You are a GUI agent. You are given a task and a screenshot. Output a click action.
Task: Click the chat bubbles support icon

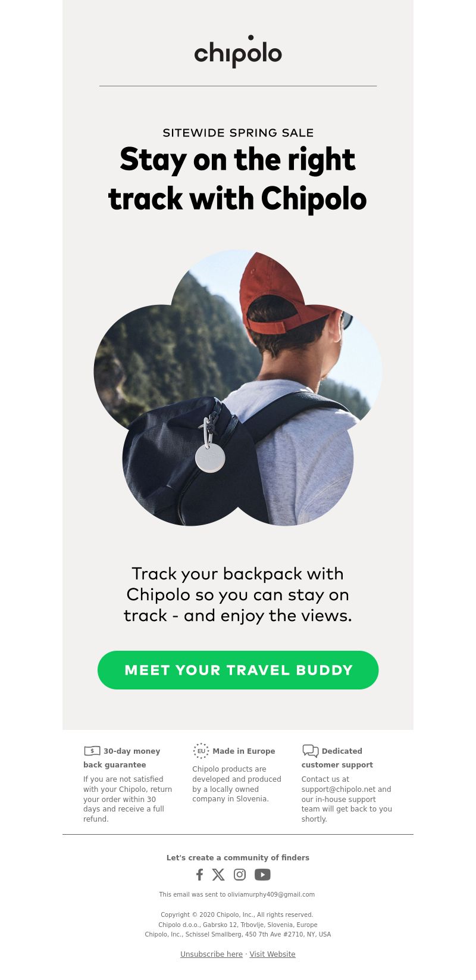tap(310, 751)
